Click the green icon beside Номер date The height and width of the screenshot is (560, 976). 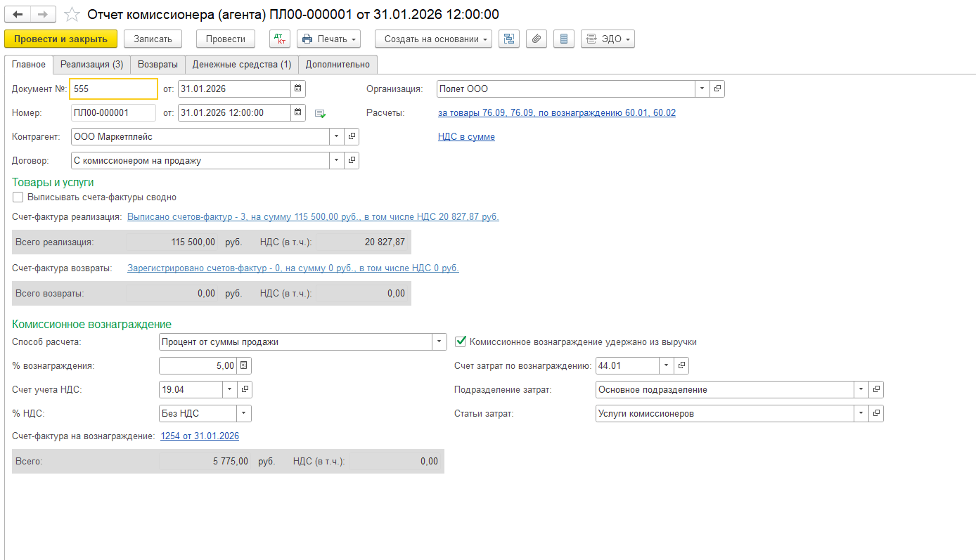321,113
